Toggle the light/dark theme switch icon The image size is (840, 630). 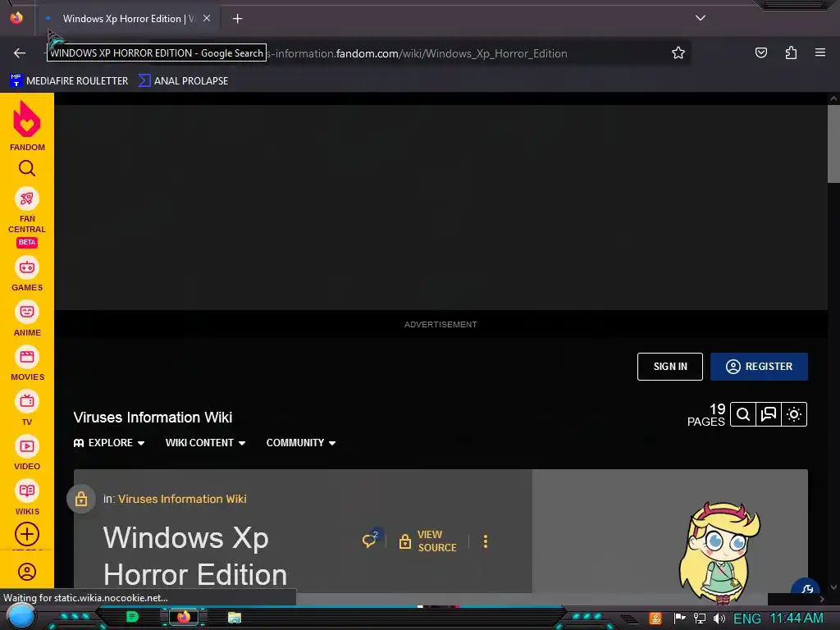click(794, 414)
